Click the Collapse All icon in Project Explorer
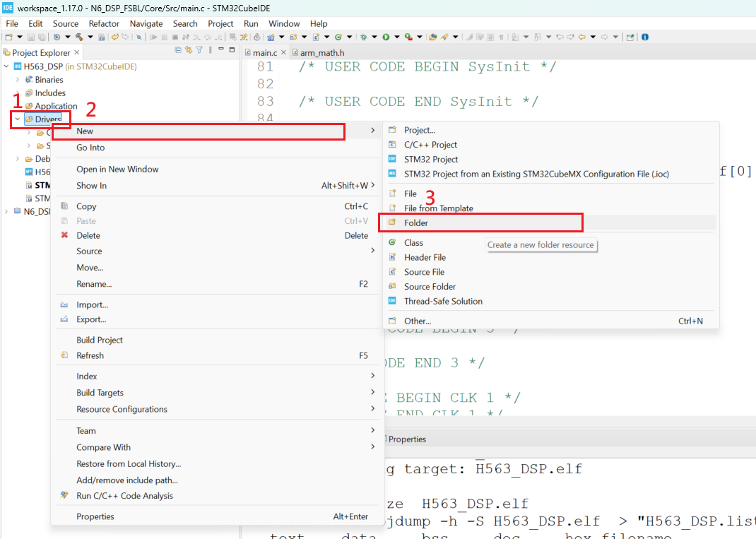 coord(178,49)
